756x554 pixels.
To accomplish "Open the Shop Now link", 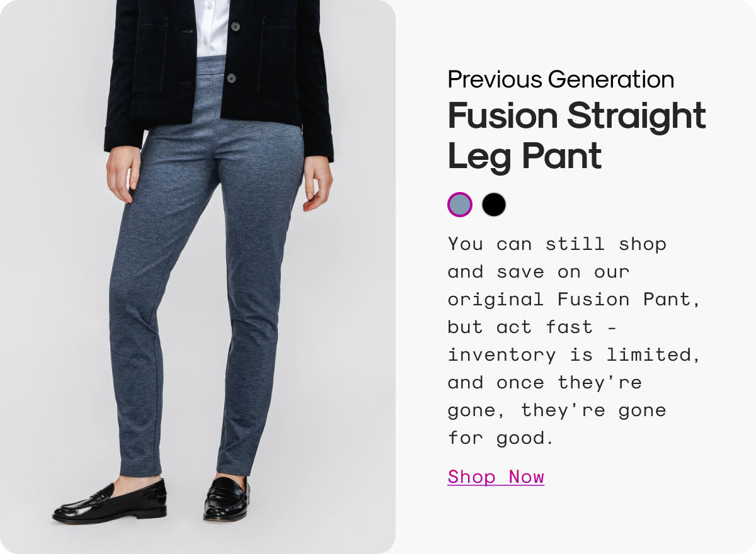I will click(496, 477).
